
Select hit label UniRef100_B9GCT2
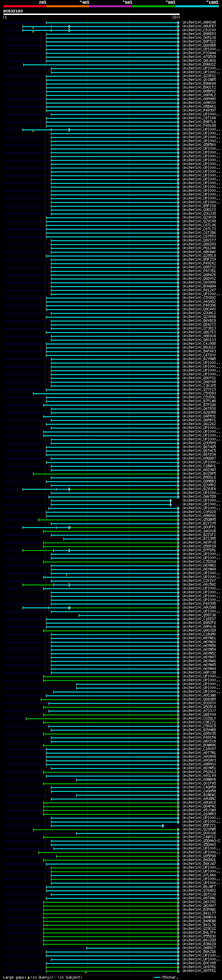point(199,88)
